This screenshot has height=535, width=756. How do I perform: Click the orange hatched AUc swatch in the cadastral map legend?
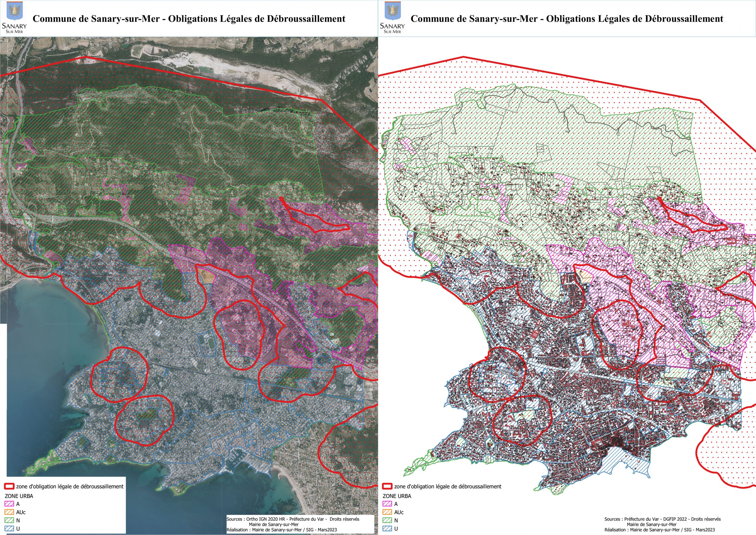coord(387,512)
